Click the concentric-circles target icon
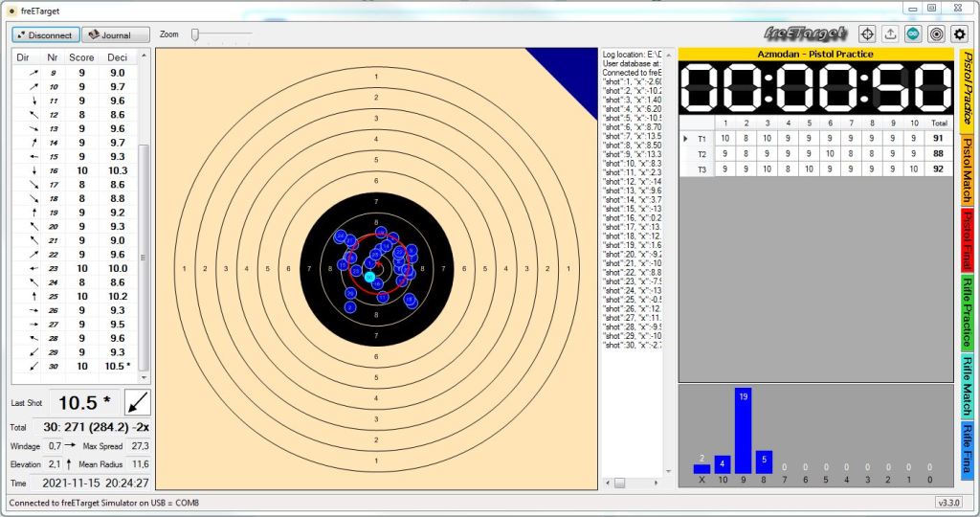The image size is (980, 517). pyautogui.click(x=936, y=34)
